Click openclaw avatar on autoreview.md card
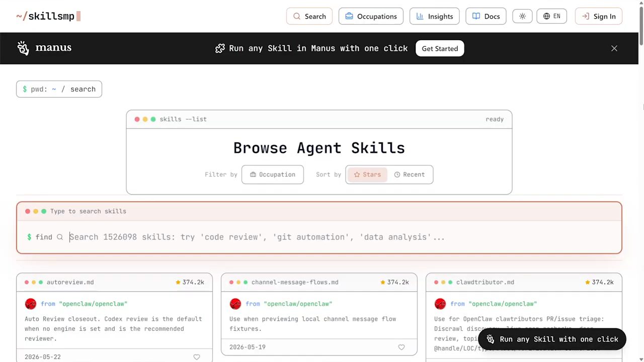Screen dimensions: 644x362 click(x=31, y=304)
